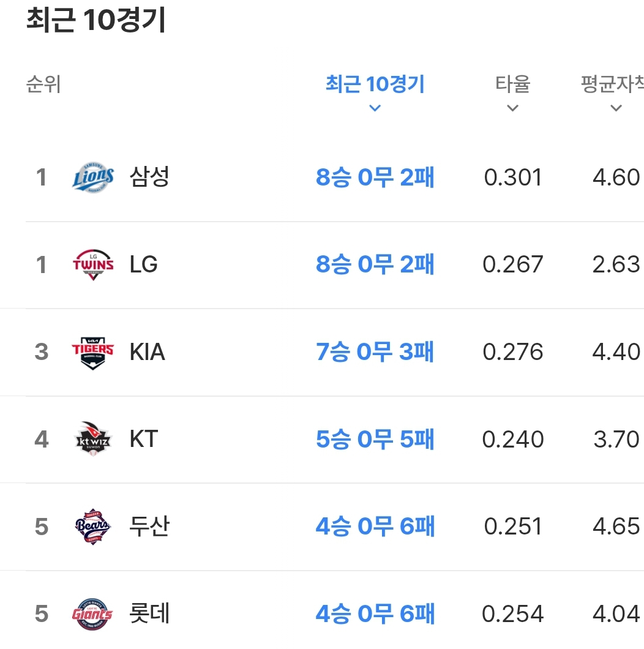This screenshot has height=649, width=644.
Task: Click the Samsung Lions team logo
Action: tap(93, 178)
